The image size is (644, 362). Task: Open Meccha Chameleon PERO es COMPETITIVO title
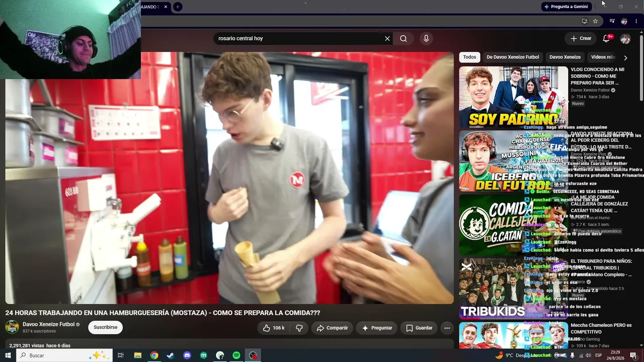pos(601,329)
